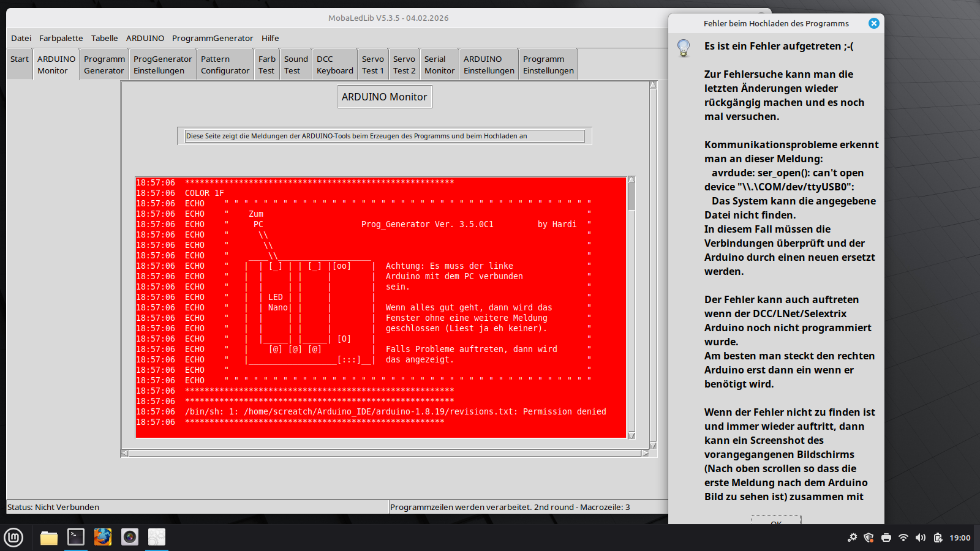Click the update manager shield tray icon
Screen dimensions: 980x551
point(869,538)
